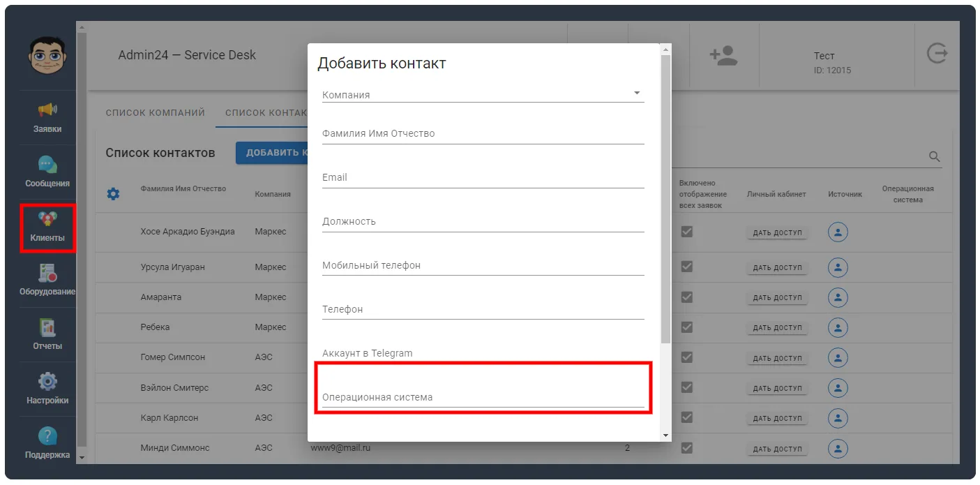The width and height of the screenshot is (980, 485).
Task: Click the Тест ID: 12015 account block
Action: point(832,62)
